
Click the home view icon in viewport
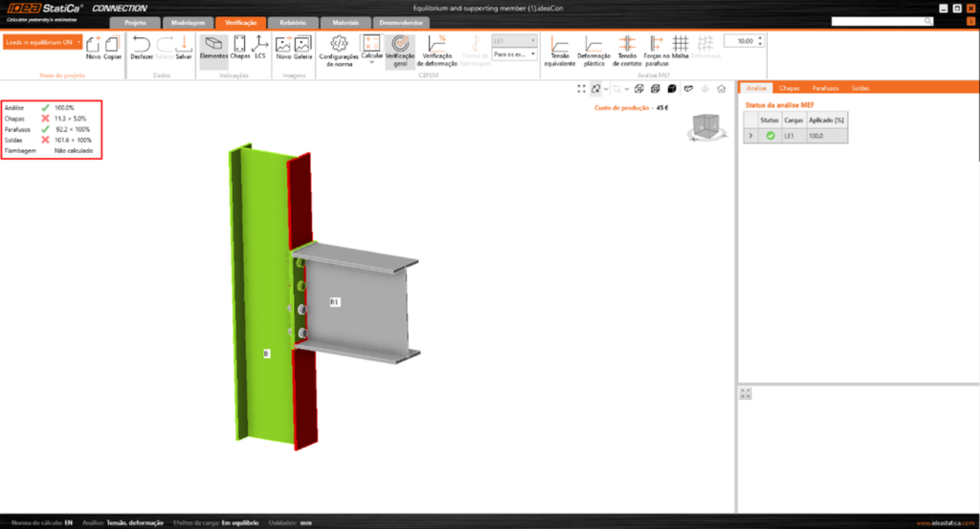tap(721, 89)
